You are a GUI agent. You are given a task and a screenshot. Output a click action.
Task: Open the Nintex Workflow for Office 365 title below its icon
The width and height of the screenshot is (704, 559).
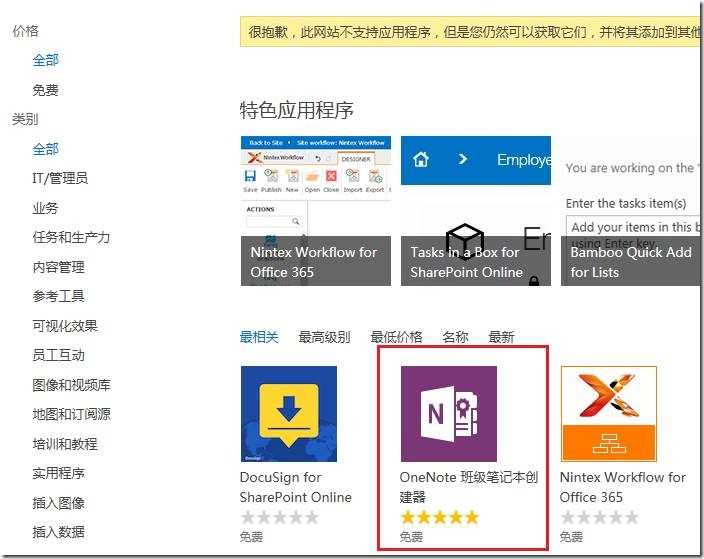point(623,487)
